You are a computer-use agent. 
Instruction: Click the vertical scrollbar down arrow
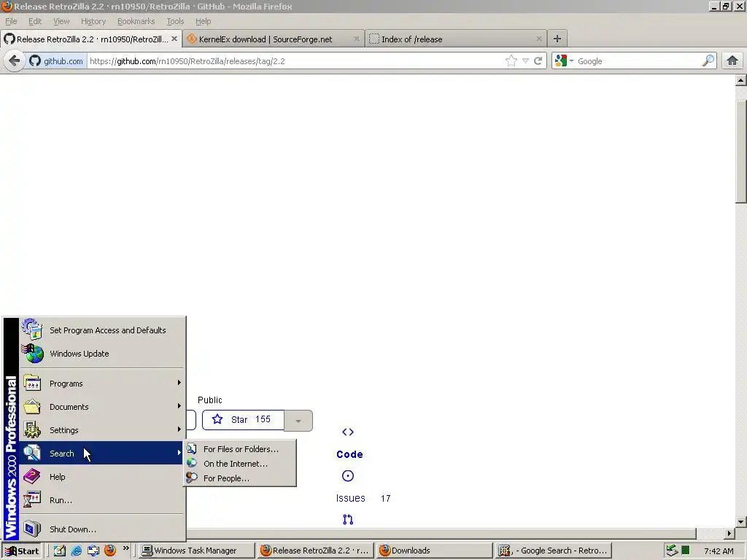[x=741, y=521]
